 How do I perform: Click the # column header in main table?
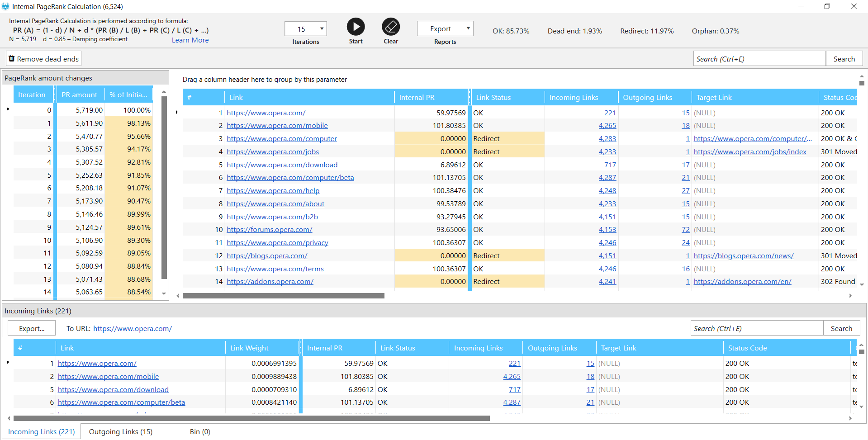[204, 97]
